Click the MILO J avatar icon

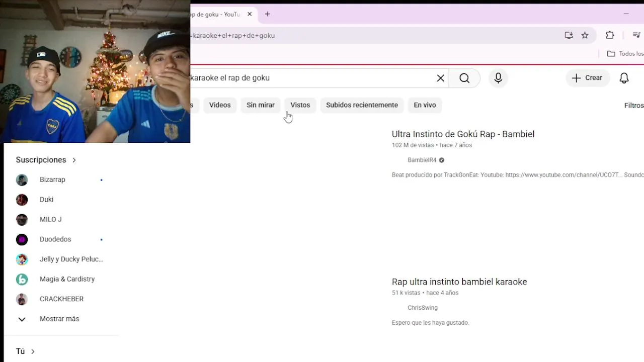point(22,219)
